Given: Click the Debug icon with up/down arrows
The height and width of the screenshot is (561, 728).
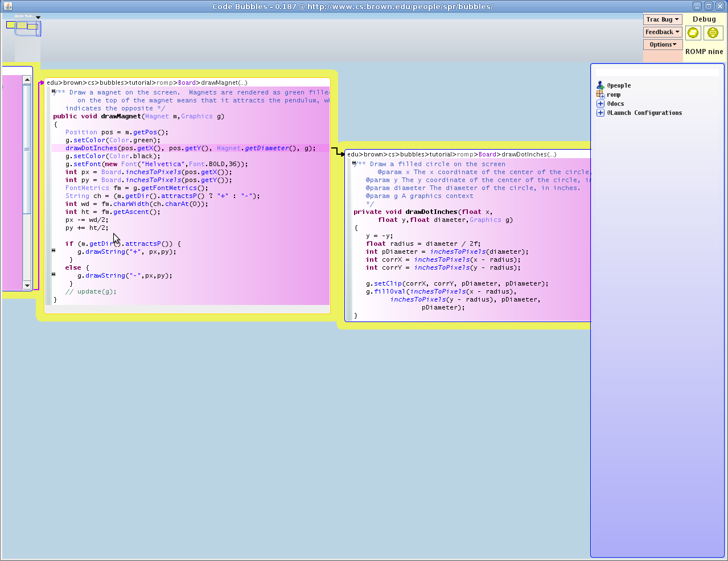Looking at the screenshot, I should tap(713, 33).
